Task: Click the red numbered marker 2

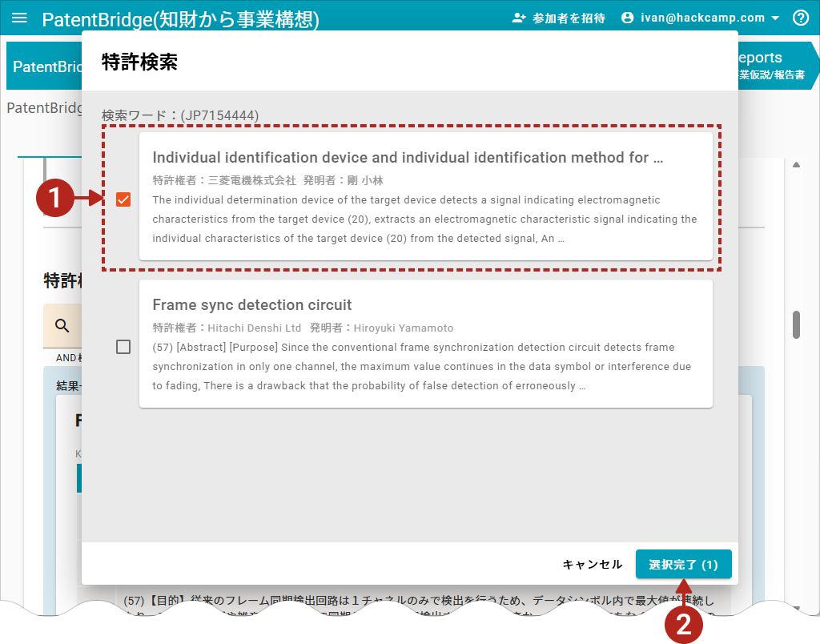Action: (x=684, y=624)
